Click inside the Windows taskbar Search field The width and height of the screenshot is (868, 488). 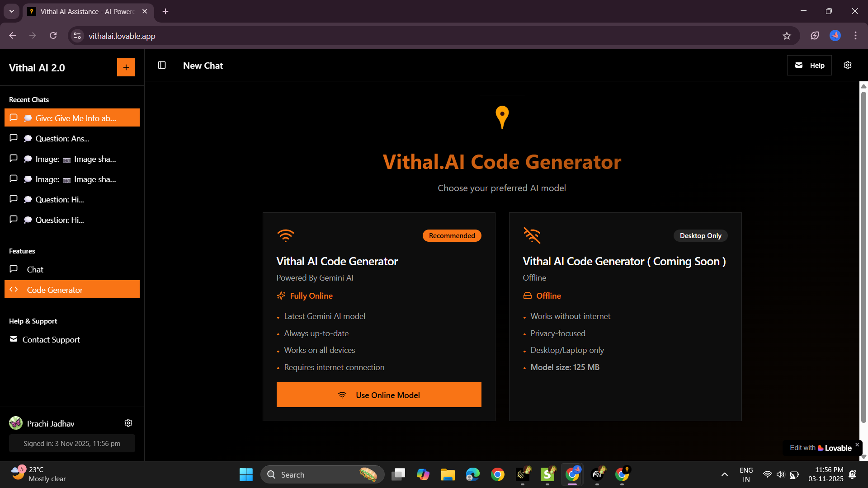pyautogui.click(x=316, y=474)
